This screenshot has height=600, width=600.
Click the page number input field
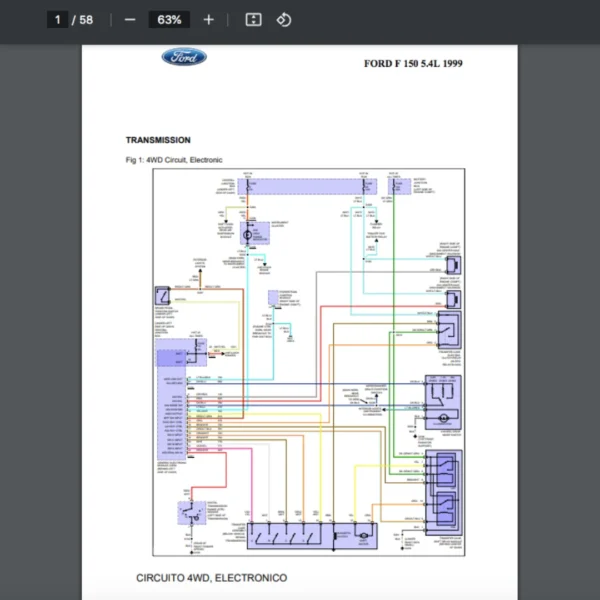coord(58,20)
